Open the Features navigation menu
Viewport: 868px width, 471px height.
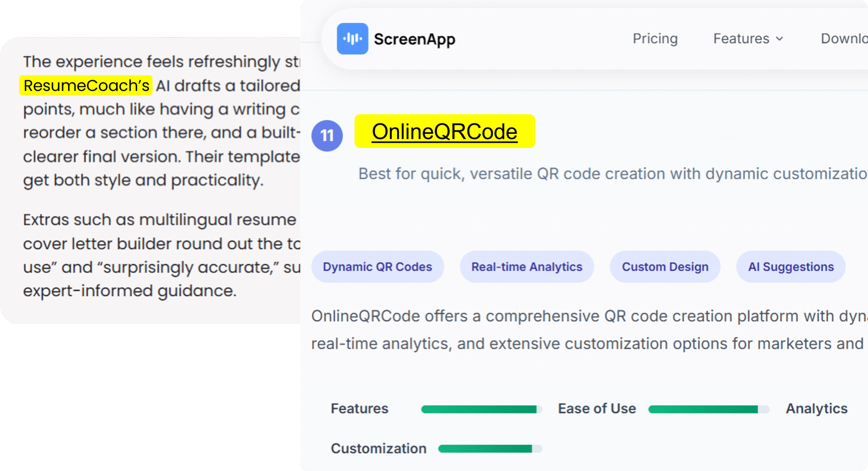tap(741, 39)
